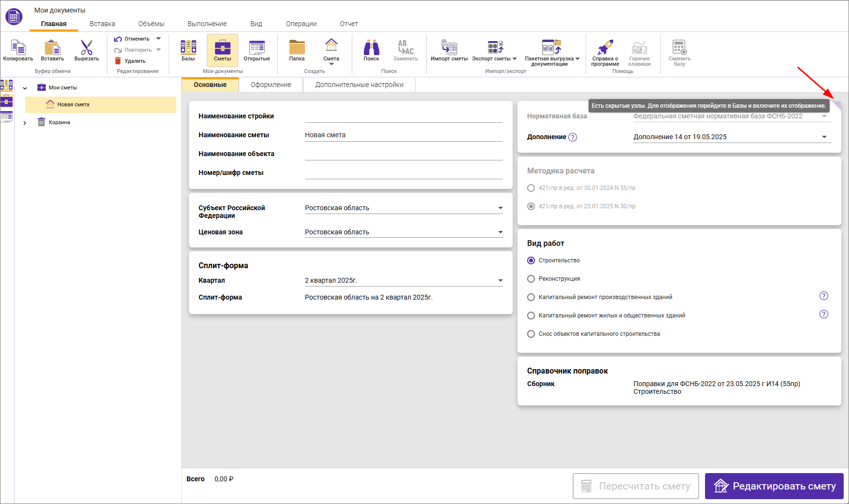The image size is (849, 504).
Task: Click the Наименование стройки input field
Action: coord(403,116)
